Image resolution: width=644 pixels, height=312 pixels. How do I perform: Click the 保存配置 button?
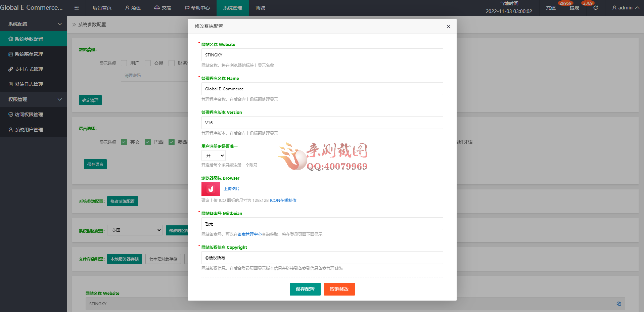[x=305, y=289]
